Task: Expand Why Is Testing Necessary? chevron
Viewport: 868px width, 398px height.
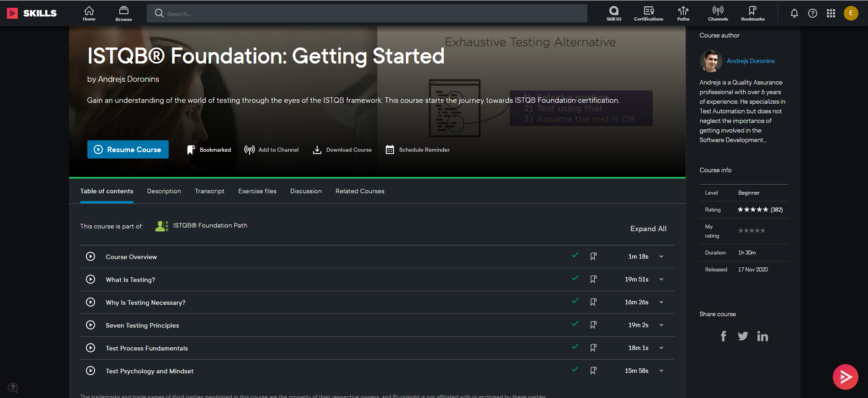Action: pos(661,302)
